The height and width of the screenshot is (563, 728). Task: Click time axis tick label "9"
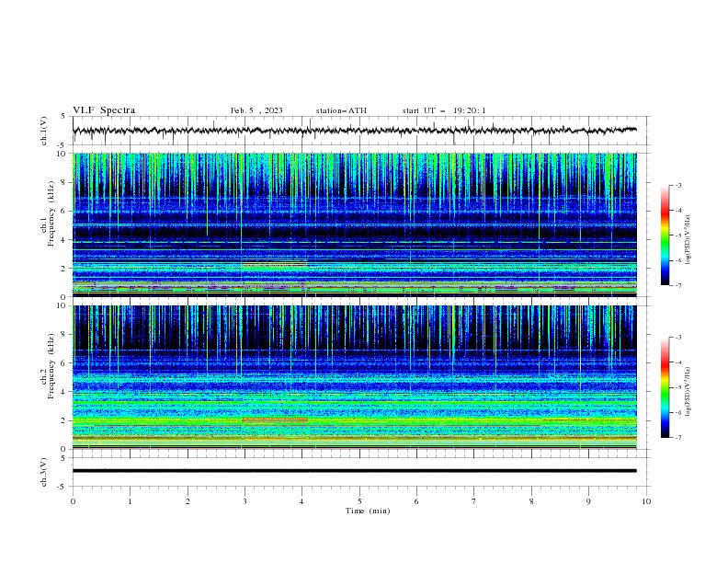tap(588, 501)
